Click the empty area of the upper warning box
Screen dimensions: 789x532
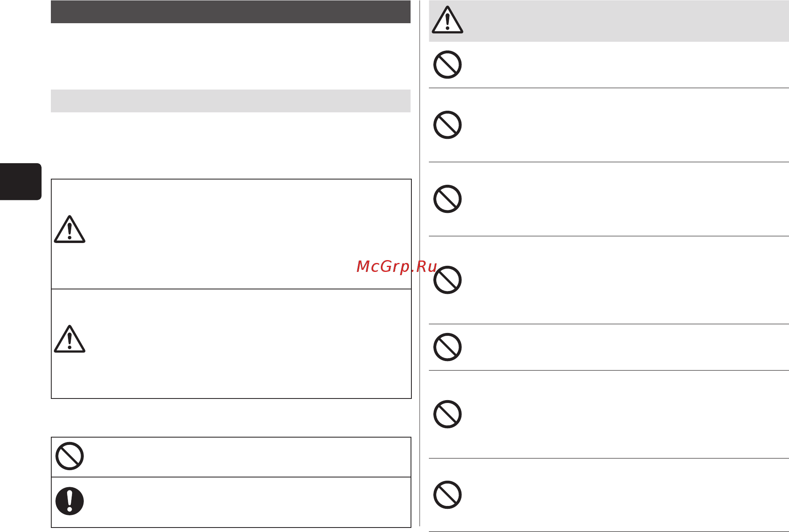click(x=248, y=234)
